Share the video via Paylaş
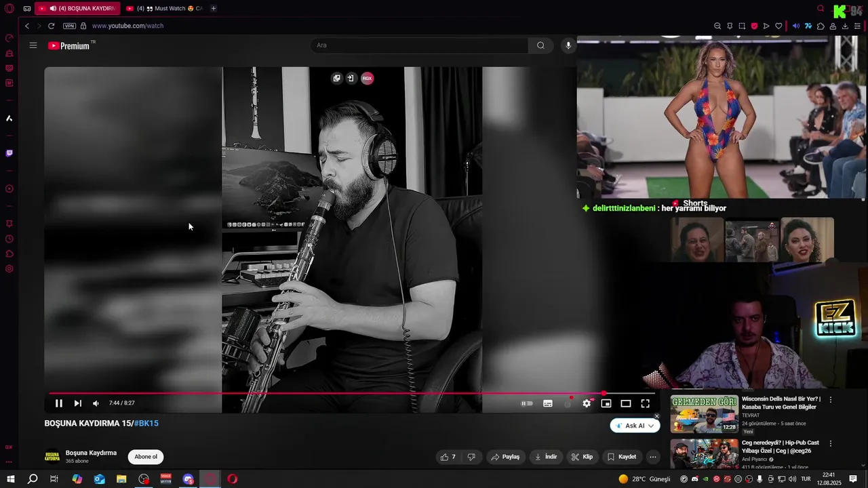 tap(505, 457)
